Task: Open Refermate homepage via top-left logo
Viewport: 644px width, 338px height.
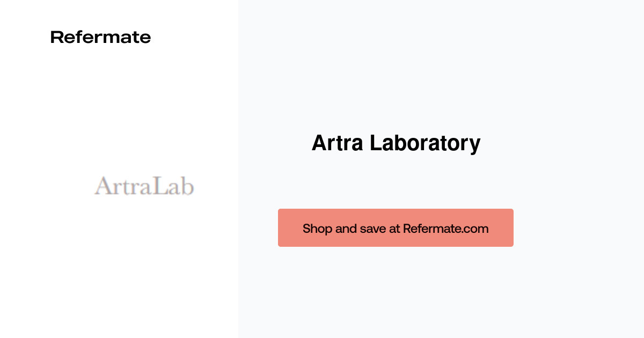Action: (100, 36)
